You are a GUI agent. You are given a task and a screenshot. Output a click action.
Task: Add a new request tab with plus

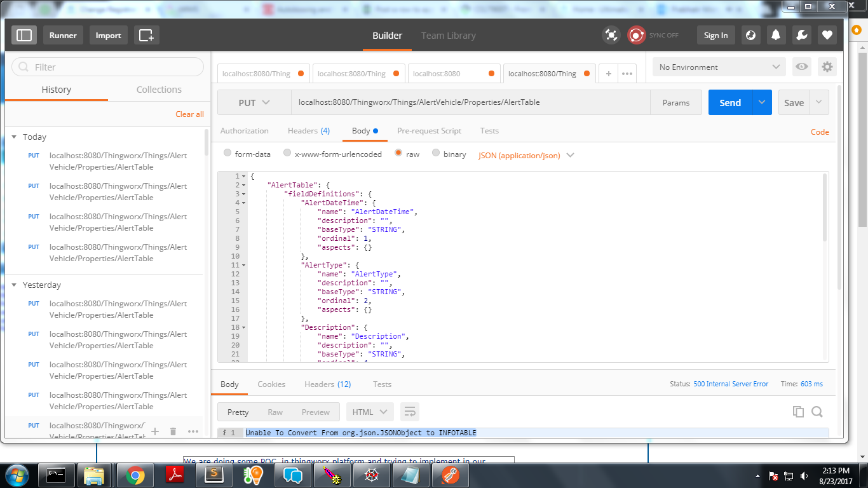coord(608,74)
